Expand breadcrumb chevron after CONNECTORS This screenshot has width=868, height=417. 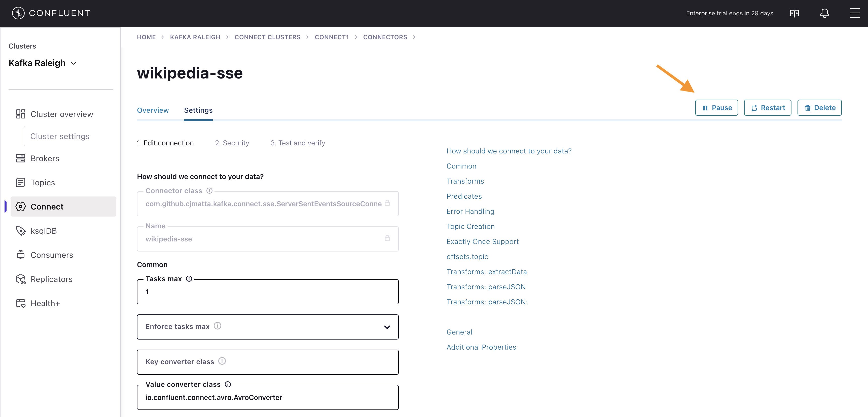[x=414, y=37]
